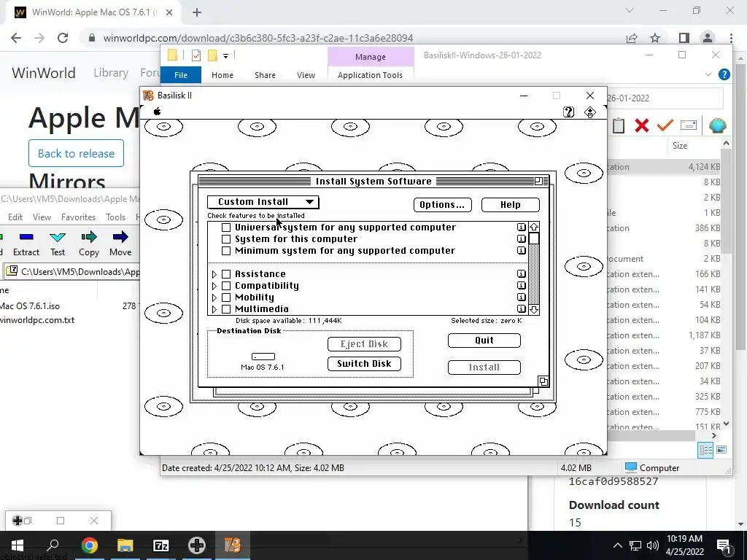Click the Windows Start button
This screenshot has width=747, height=560.
click(x=18, y=545)
